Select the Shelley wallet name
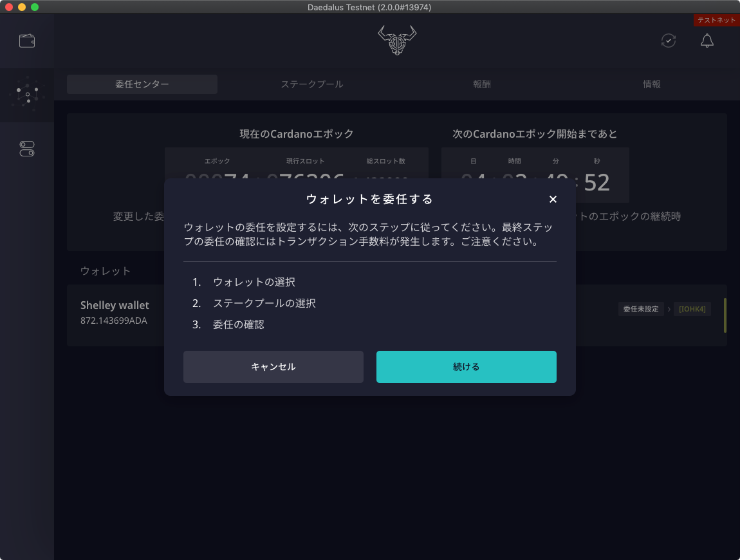740x560 pixels. [115, 305]
